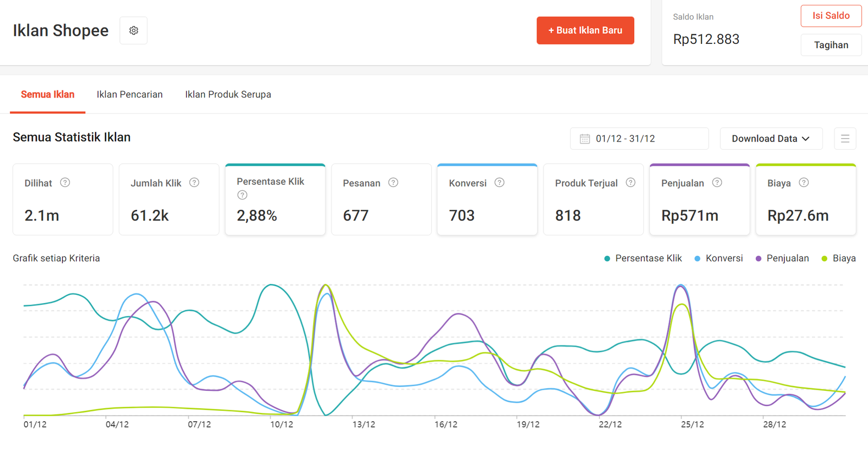This screenshot has width=868, height=450.
Task: Click the help icon beside Produk Terjual
Action: (x=630, y=183)
